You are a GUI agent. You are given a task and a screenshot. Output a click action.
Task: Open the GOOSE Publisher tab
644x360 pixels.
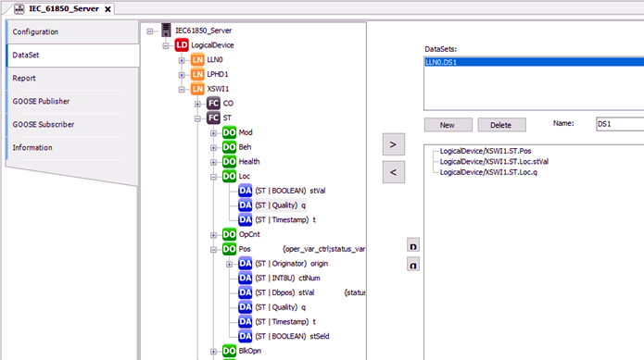(73, 101)
